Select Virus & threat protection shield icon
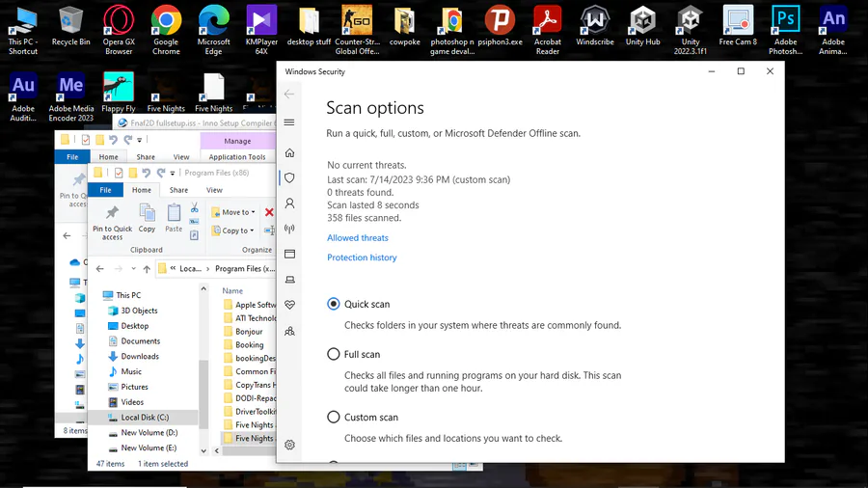The height and width of the screenshot is (488, 868). [289, 178]
